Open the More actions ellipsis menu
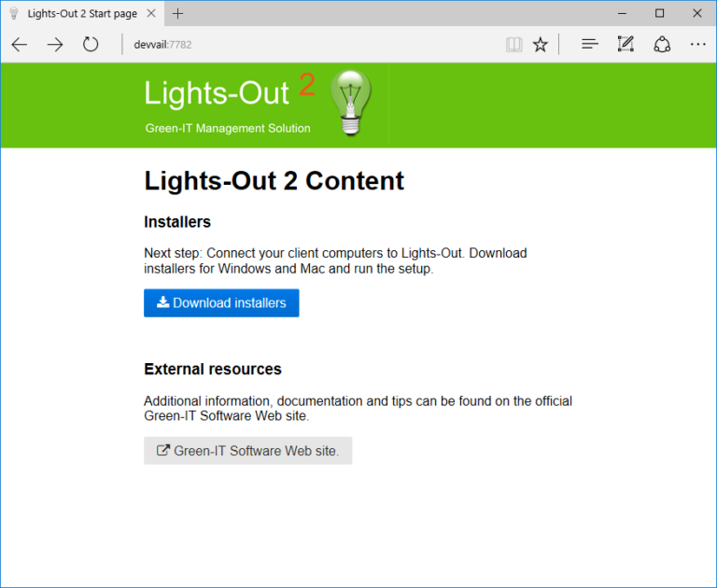 coord(697,44)
